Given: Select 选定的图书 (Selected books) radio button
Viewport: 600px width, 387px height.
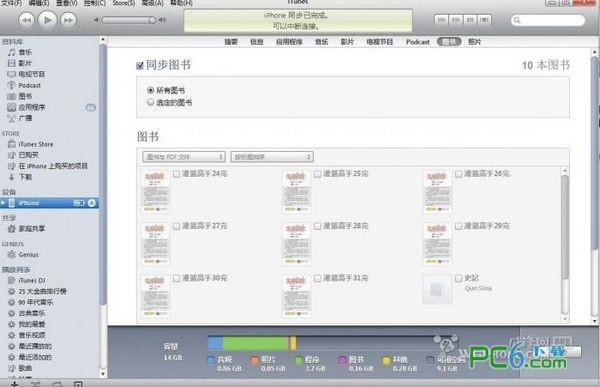Looking at the screenshot, I should pos(150,102).
